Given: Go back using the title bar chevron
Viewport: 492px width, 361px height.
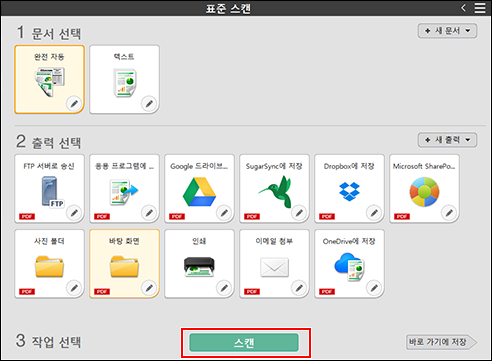Looking at the screenshot, I should 463,8.
